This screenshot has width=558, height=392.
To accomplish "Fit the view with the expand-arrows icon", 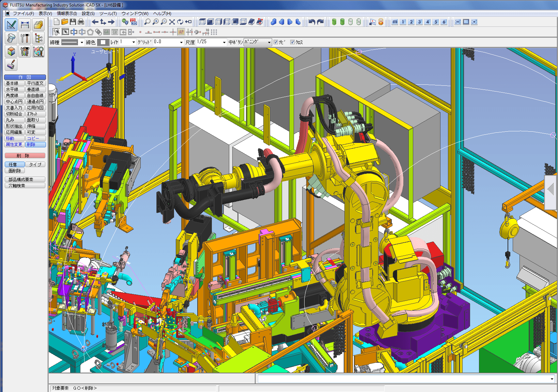I will [172, 22].
